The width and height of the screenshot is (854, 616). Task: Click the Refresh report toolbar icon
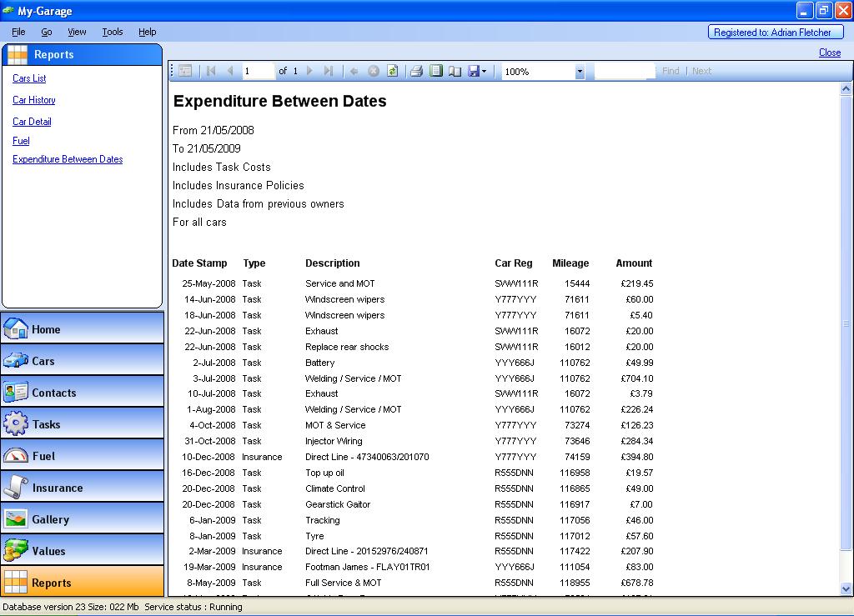(393, 72)
